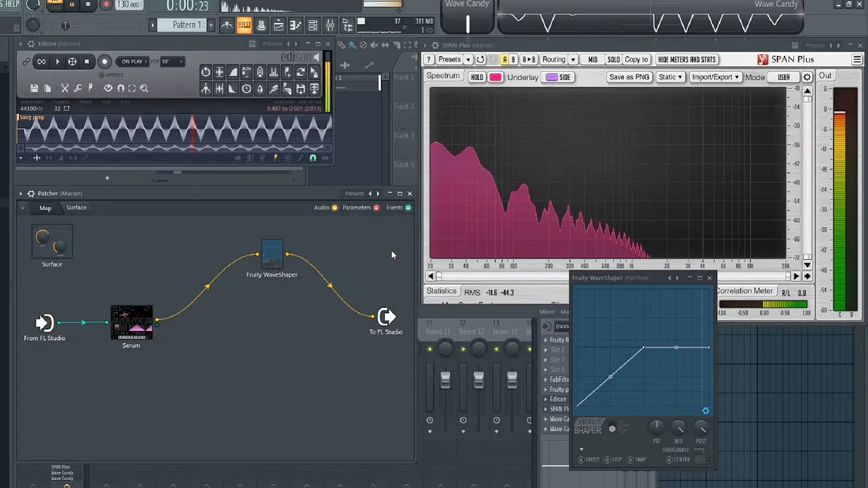868x488 pixels.
Task: Expand the Import/Export dropdown
Action: pyautogui.click(x=715, y=77)
